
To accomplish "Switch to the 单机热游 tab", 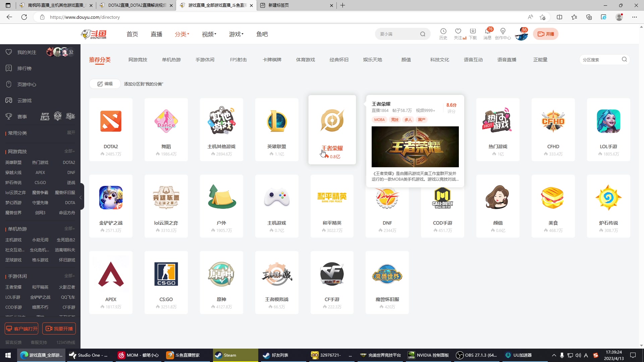I will 171,60.
